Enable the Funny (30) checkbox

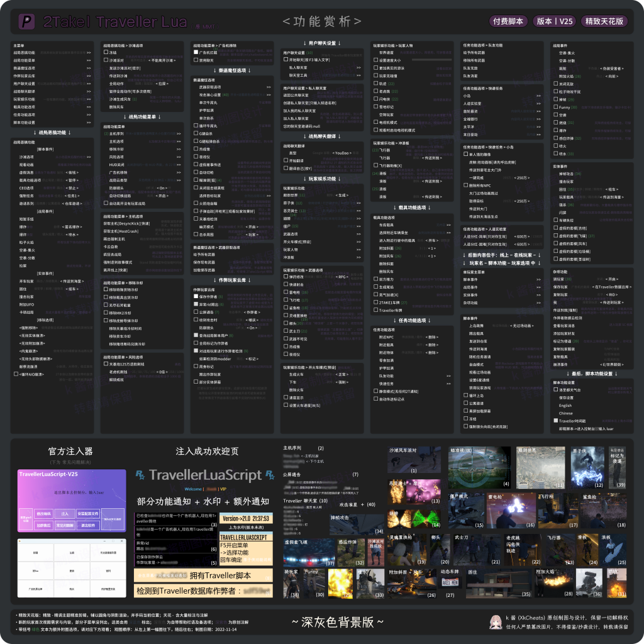(556, 107)
